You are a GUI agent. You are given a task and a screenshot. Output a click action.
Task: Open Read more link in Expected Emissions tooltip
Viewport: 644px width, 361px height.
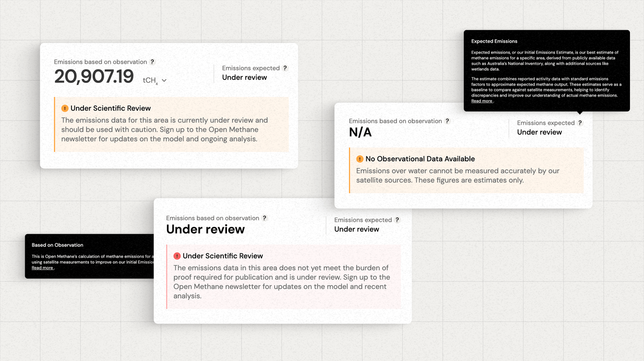481,101
